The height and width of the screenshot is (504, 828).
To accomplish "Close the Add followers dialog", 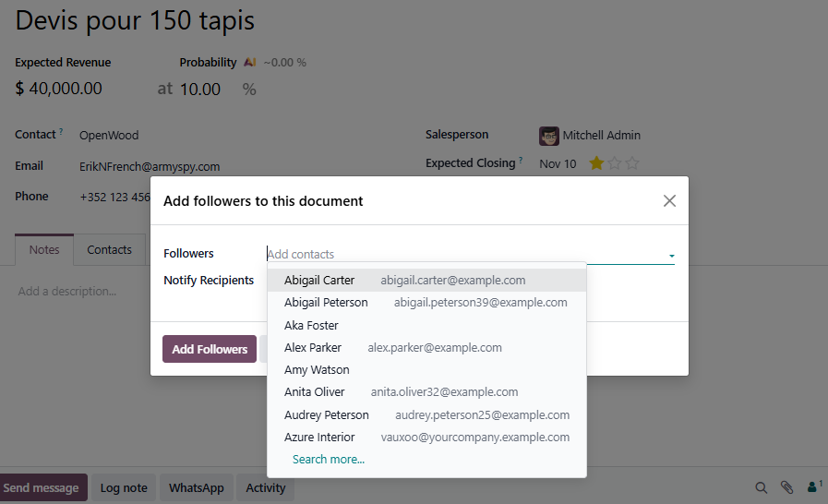I will (669, 200).
